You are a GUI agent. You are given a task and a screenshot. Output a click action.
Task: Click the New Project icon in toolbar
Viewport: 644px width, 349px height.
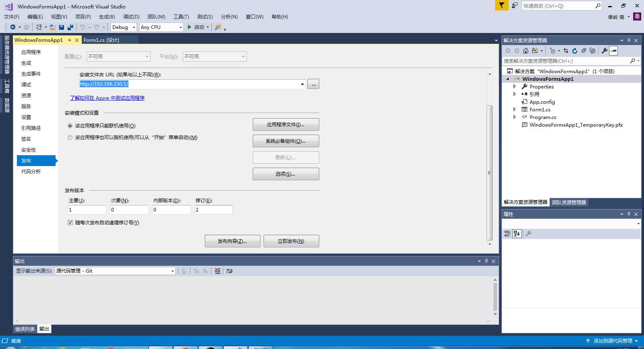tap(39, 27)
